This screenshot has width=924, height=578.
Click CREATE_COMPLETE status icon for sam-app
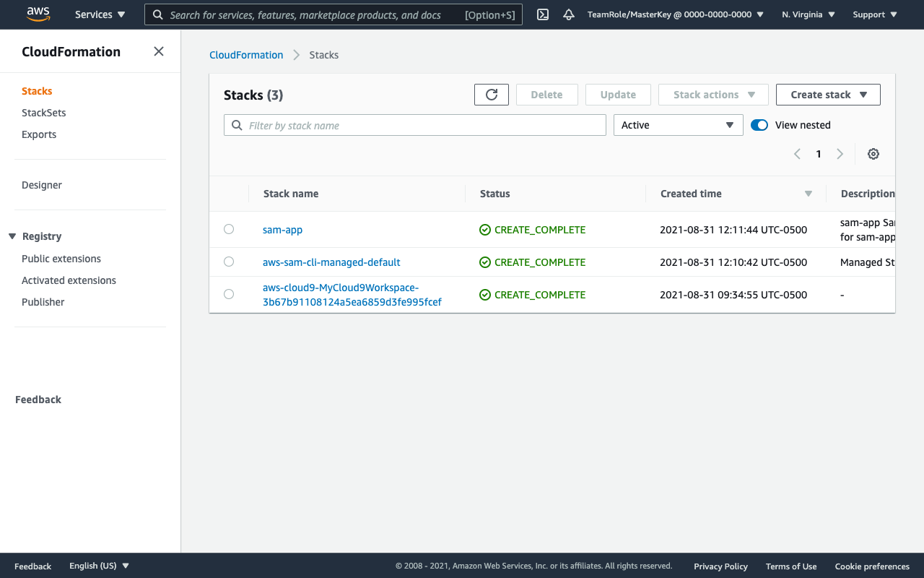(485, 230)
